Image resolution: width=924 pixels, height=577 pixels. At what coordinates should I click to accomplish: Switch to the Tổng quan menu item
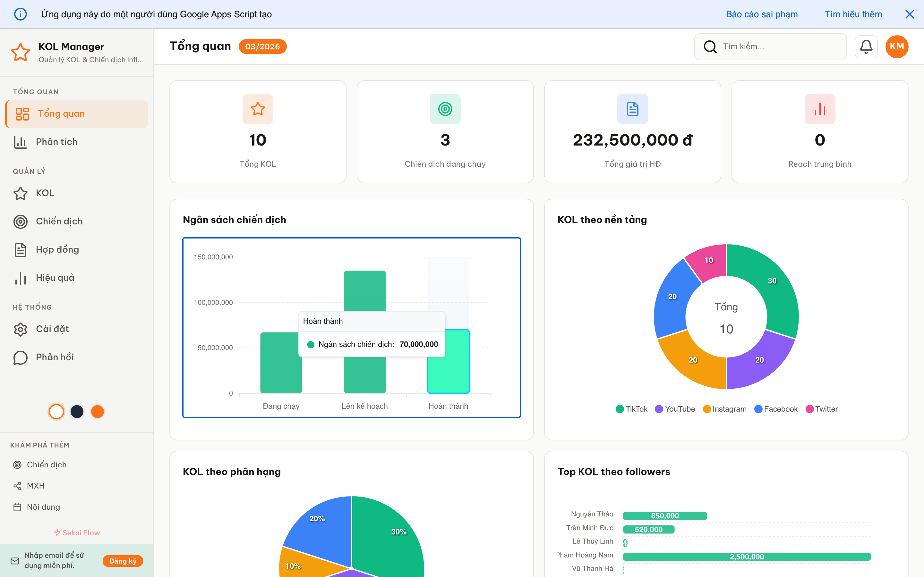61,113
